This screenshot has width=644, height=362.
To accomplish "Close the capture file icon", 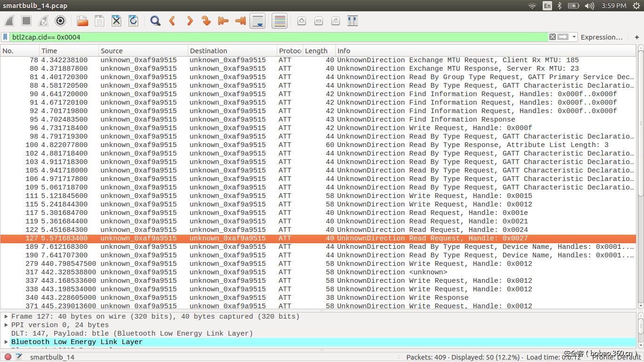I will (x=116, y=21).
